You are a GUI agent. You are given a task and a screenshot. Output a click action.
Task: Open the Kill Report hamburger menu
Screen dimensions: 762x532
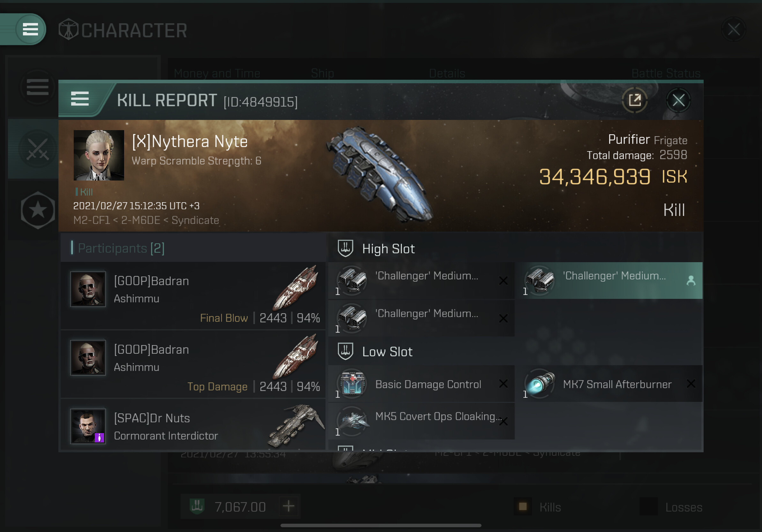(x=80, y=99)
